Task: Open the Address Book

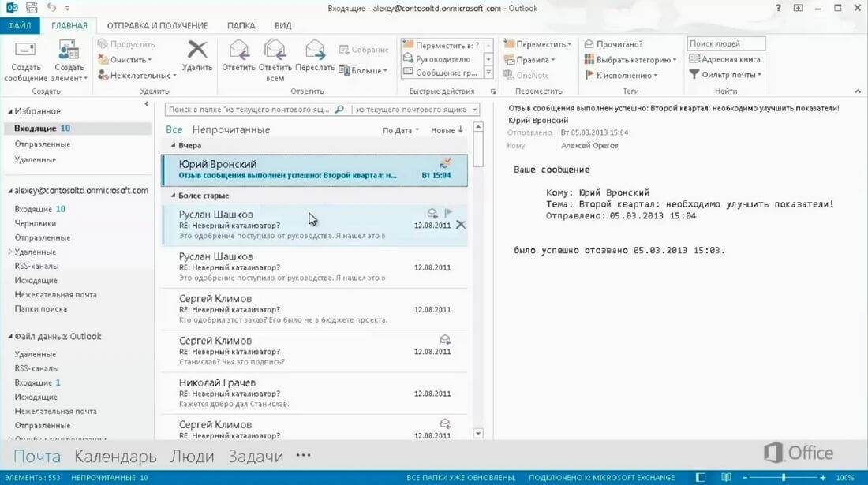Action: [724, 59]
